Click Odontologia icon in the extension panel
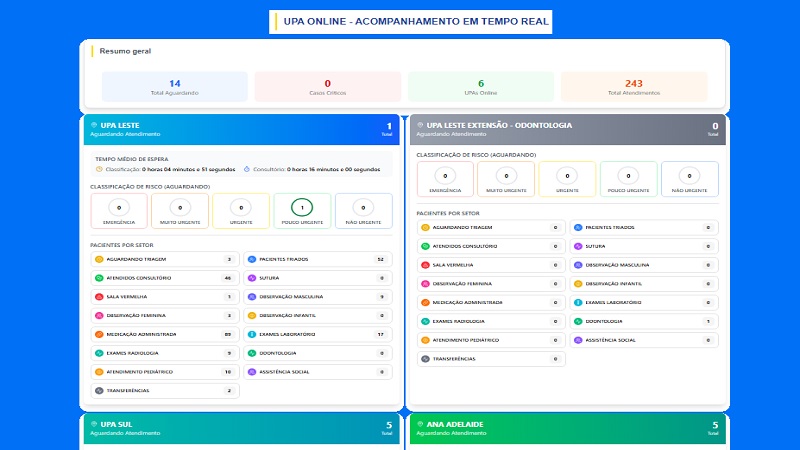The height and width of the screenshot is (450, 800). 578,321
